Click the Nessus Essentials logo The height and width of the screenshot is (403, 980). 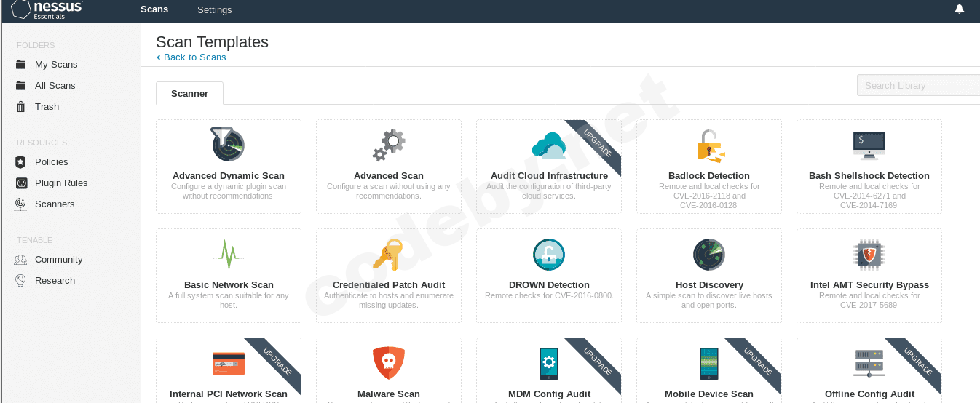pos(47,9)
